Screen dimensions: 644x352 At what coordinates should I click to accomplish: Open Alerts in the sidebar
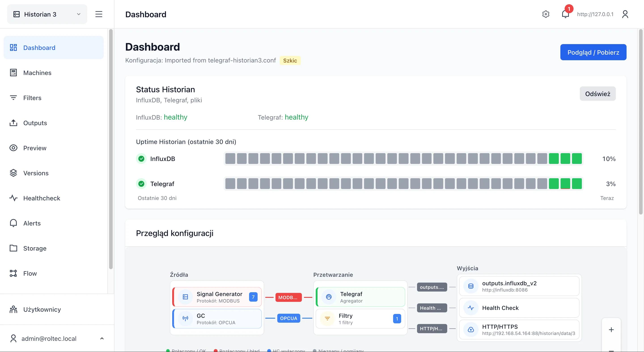(53, 223)
